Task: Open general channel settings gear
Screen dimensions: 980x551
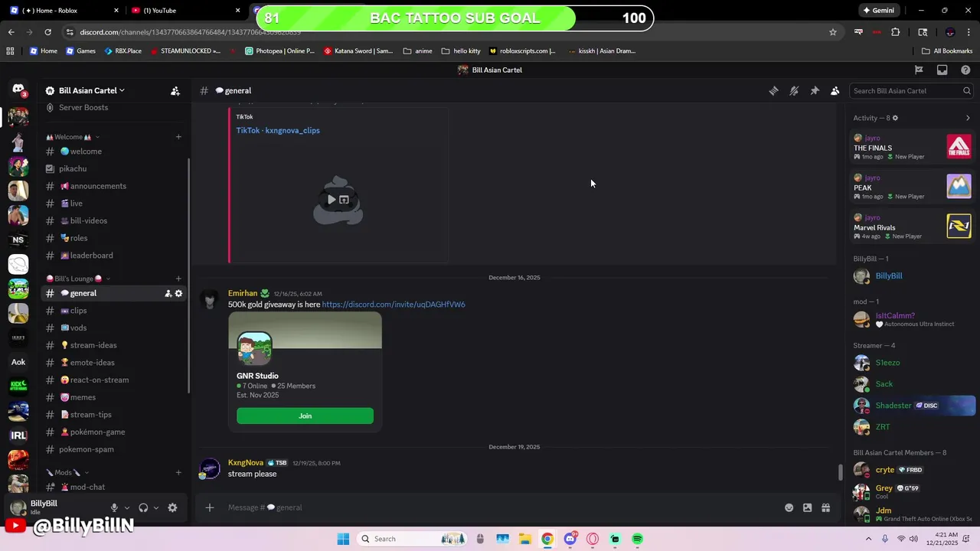Action: coord(178,293)
